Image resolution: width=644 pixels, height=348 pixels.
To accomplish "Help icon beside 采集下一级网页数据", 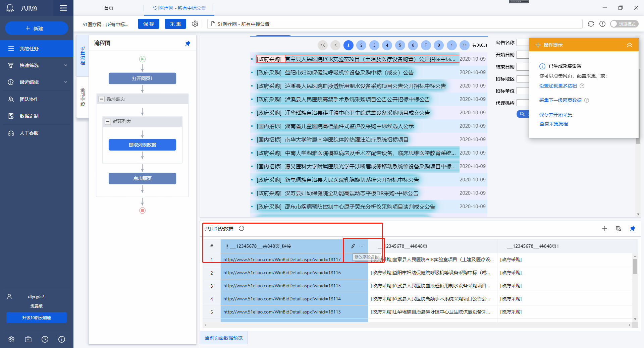I will (x=587, y=100).
